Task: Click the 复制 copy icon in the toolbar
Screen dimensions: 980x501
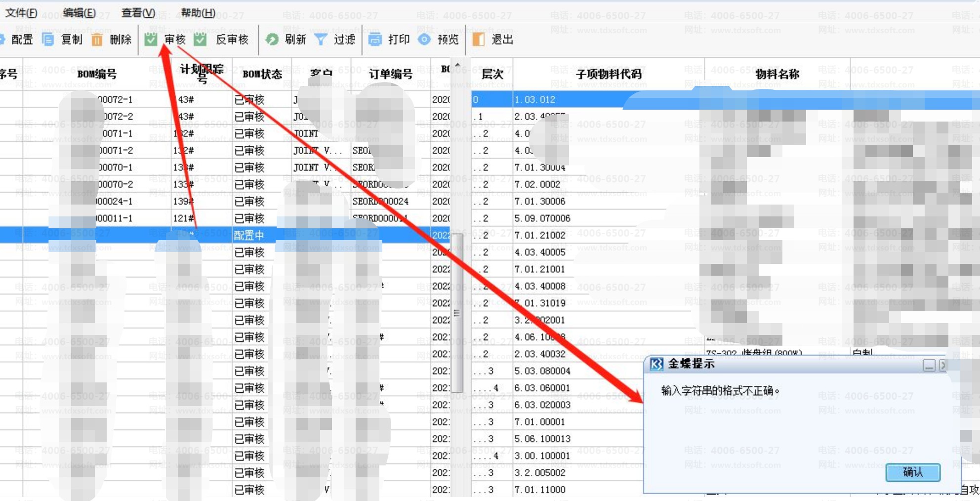Action: coord(48,40)
